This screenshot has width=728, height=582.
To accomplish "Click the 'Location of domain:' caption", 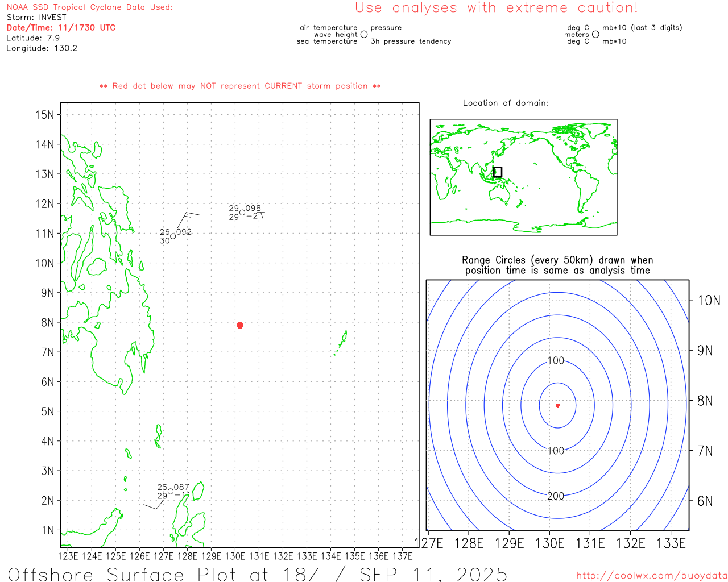I will pos(506,103).
